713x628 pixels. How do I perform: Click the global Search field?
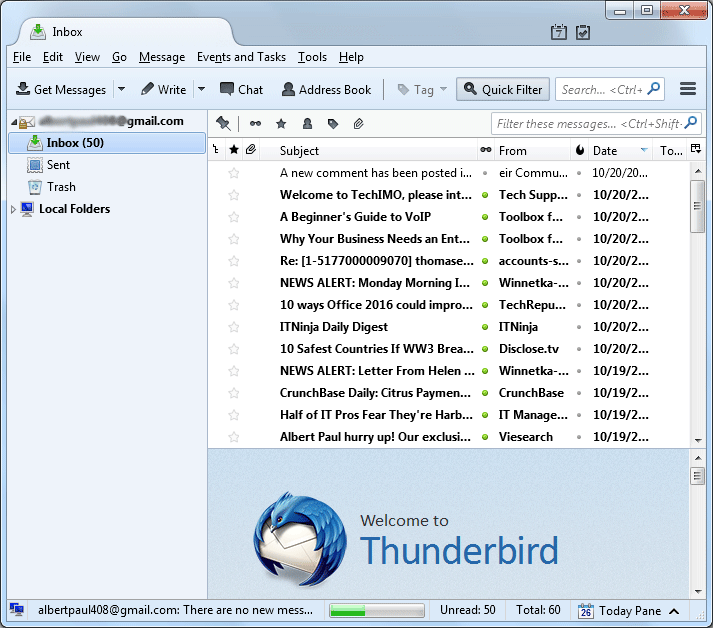click(x=609, y=89)
